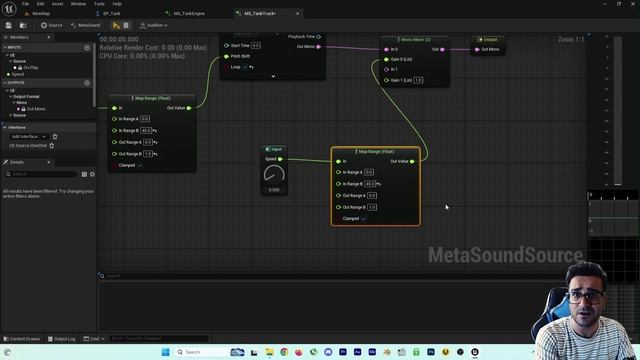The image size is (640, 360).
Task: Click the Details panel search field
Action: tap(40, 174)
